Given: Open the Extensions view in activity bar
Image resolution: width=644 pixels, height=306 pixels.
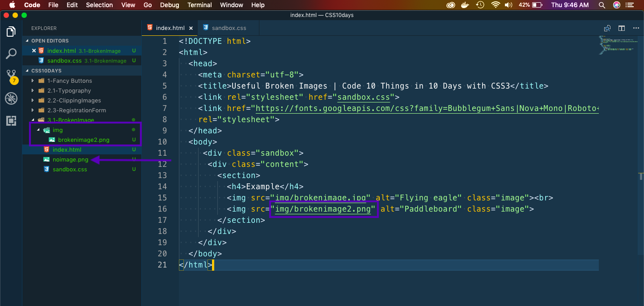Looking at the screenshot, I should point(11,120).
